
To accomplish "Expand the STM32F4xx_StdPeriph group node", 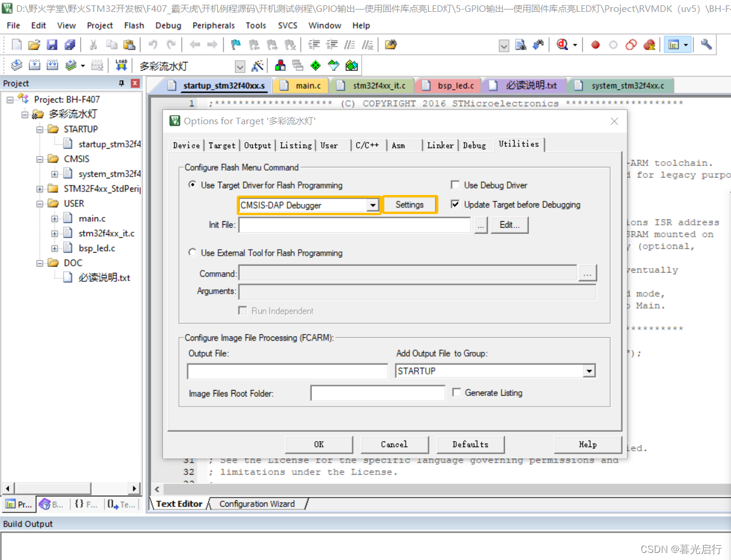I will [40, 188].
